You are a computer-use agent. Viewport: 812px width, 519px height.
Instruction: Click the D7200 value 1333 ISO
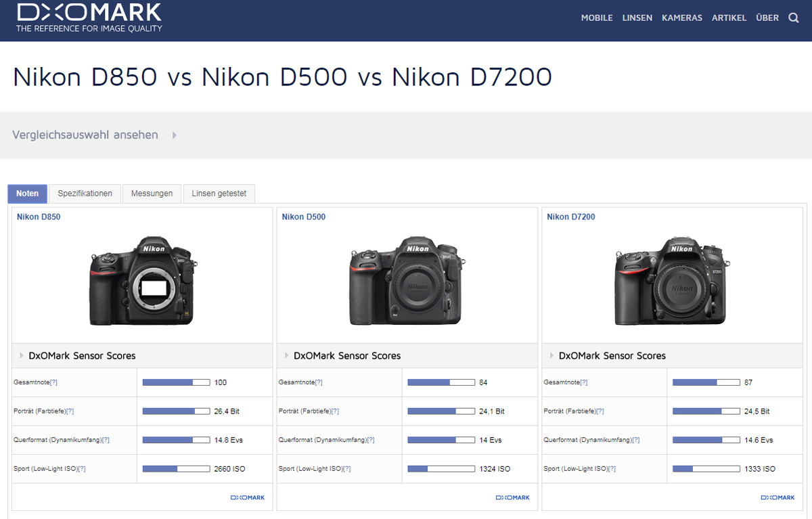(x=760, y=469)
